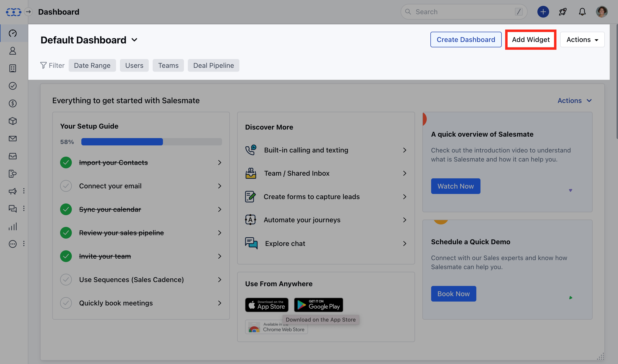This screenshot has height=364, width=618.
Task: Open the rocket setup icon in header
Action: [563, 12]
